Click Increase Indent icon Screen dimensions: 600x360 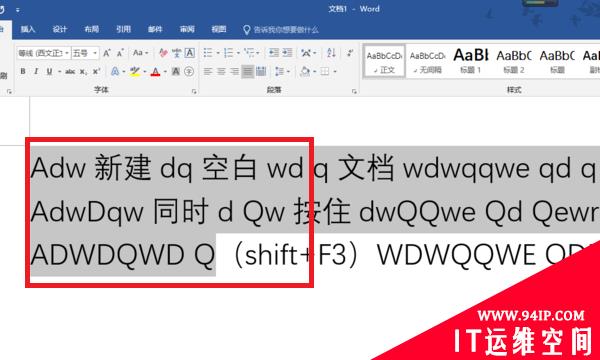coord(287,53)
